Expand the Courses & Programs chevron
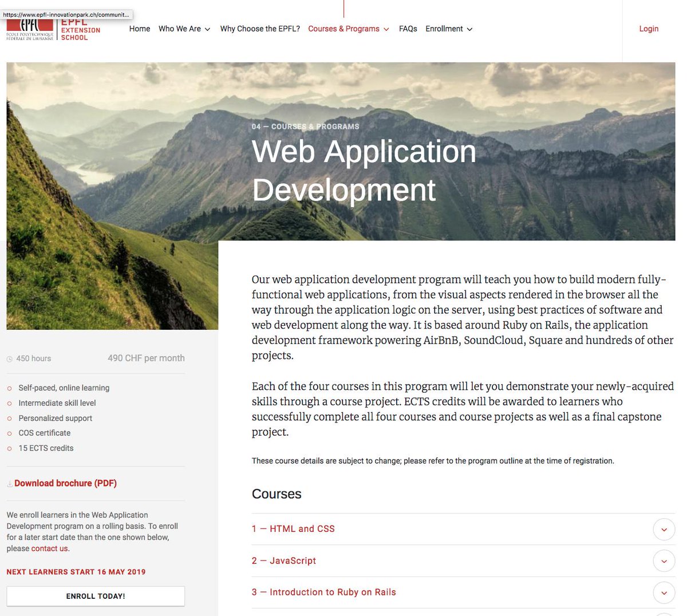 386,29
